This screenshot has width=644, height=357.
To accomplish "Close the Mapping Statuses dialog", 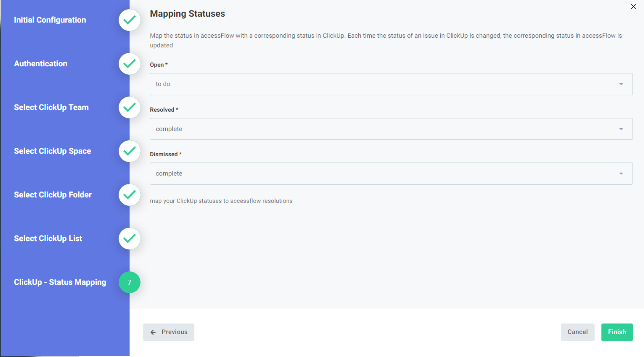I will pyautogui.click(x=633, y=7).
